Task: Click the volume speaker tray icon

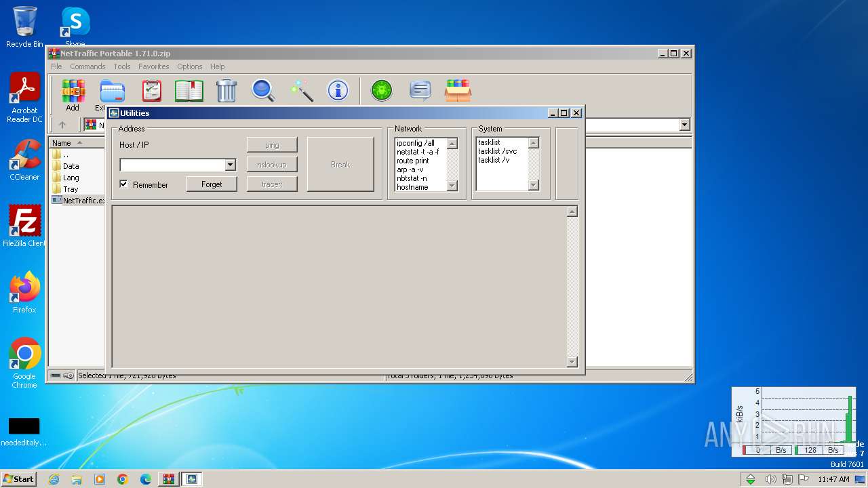Action: (x=770, y=479)
